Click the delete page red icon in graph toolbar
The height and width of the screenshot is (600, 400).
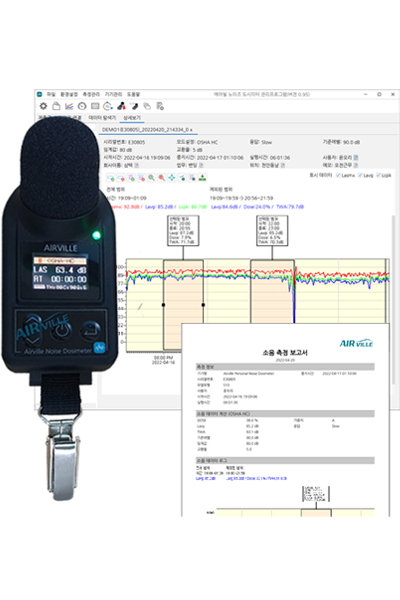pyautogui.click(x=141, y=178)
